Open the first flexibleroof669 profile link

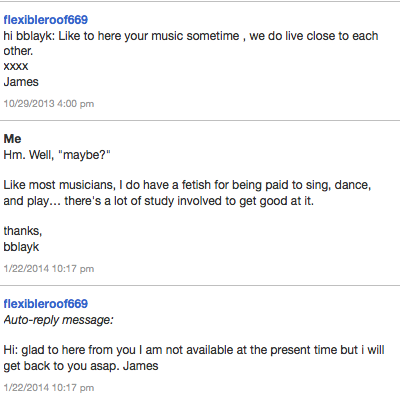[46, 20]
